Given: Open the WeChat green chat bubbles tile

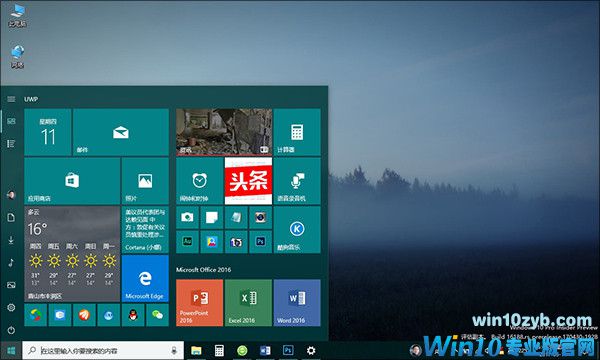Looking at the screenshot, I should click(x=157, y=315).
